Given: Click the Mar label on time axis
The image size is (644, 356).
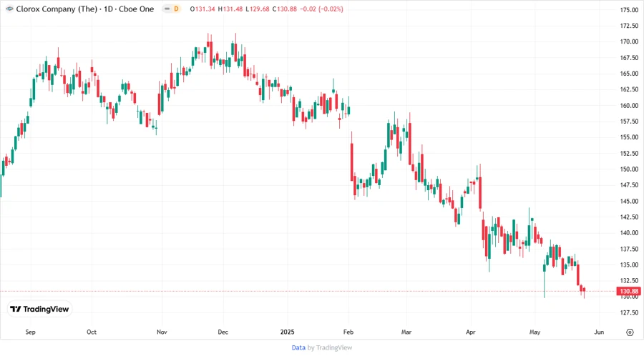Looking at the screenshot, I should point(406,332).
